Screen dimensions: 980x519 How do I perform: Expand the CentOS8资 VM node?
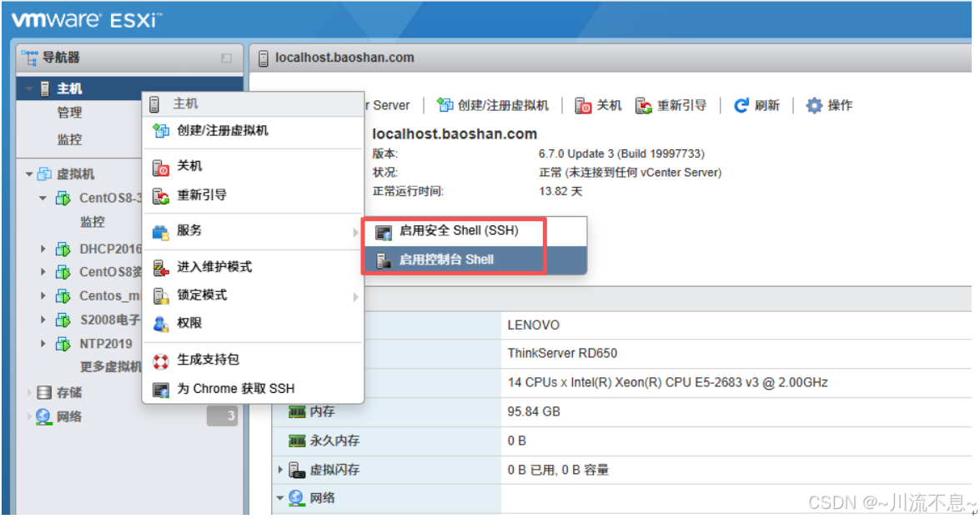point(43,272)
